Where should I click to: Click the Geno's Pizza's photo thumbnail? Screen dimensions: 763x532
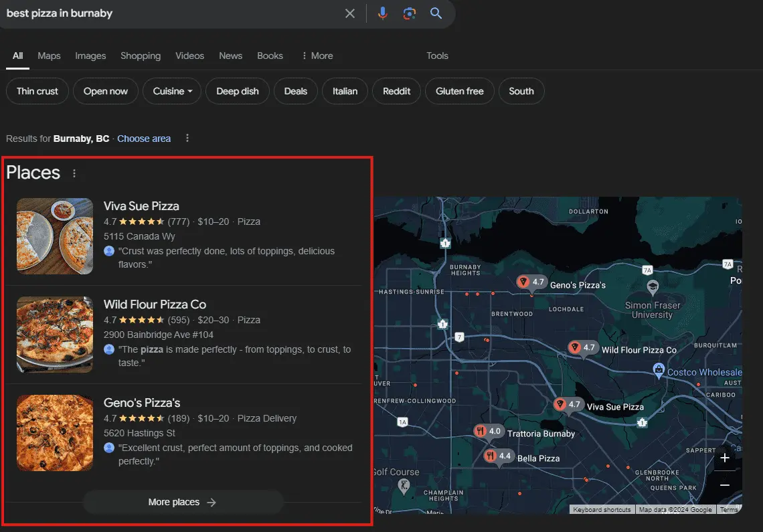pyautogui.click(x=55, y=433)
